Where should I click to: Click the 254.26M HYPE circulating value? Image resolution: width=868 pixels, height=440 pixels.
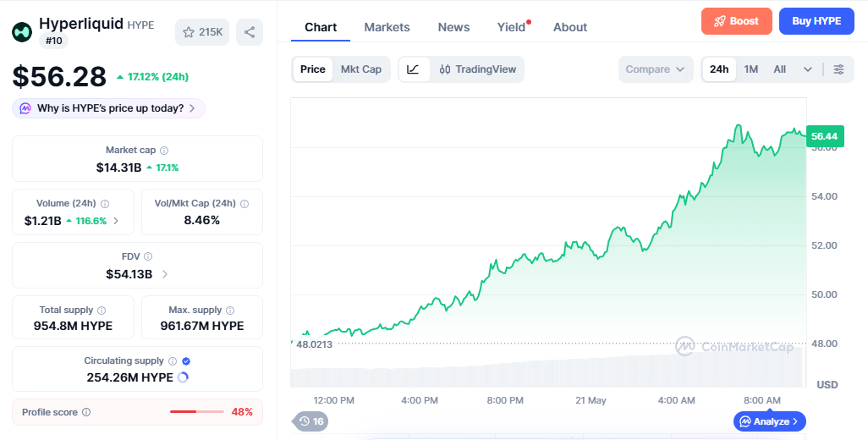tap(129, 377)
